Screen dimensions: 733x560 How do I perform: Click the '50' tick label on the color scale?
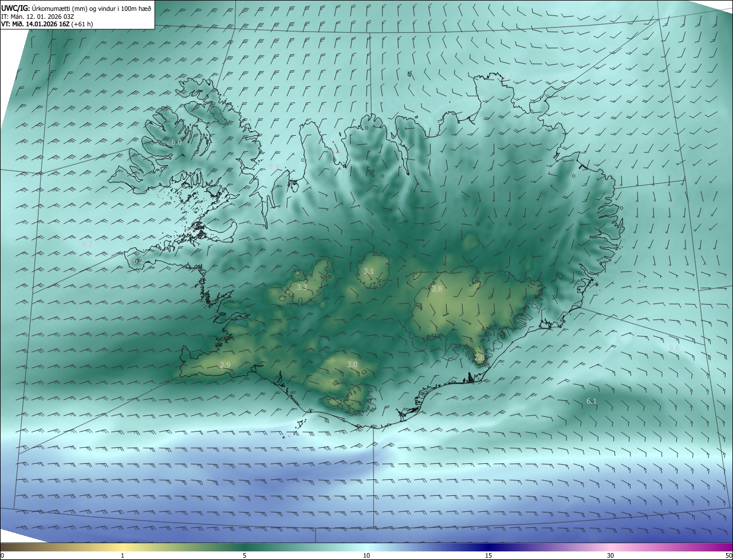pos(728,555)
